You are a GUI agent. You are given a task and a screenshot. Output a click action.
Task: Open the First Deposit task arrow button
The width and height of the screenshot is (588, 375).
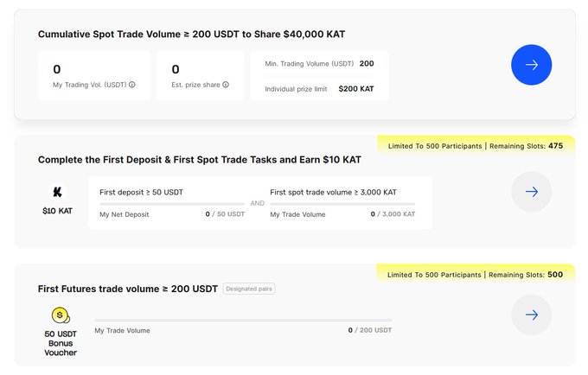531,192
